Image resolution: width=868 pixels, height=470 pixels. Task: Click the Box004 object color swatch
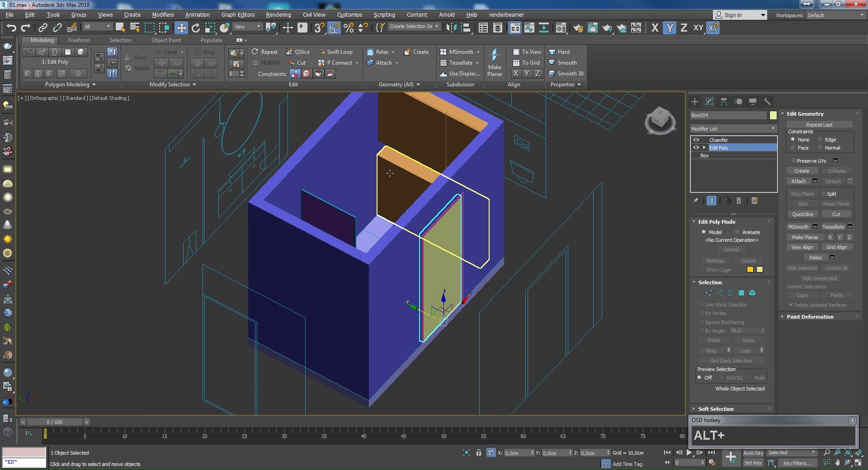coord(773,115)
